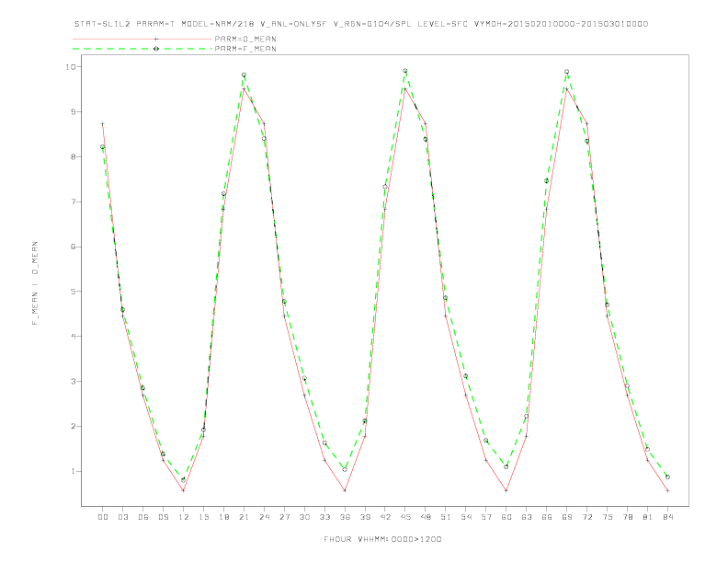The height and width of the screenshot is (563, 728).
Task: Click x-axis tick label 00
Action: click(103, 517)
